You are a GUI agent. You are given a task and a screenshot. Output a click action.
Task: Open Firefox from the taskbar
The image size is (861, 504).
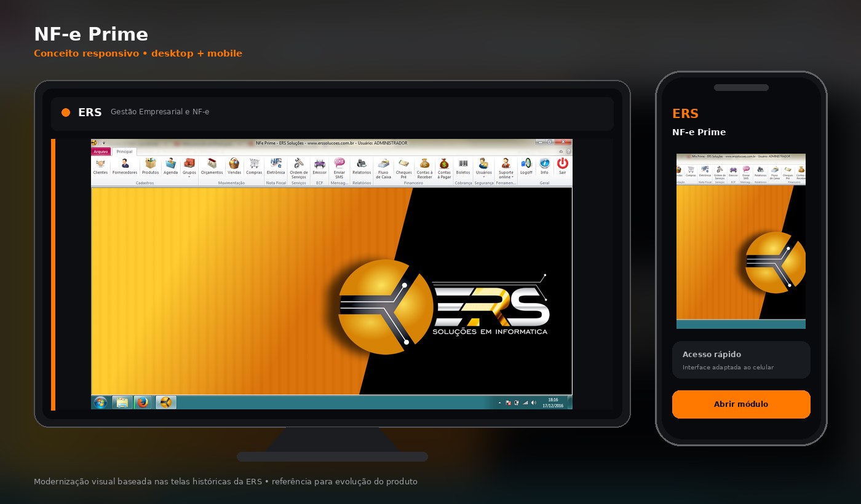pos(143,403)
